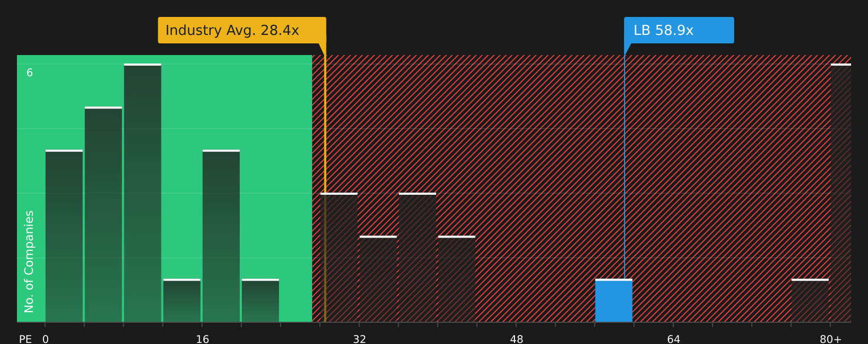Click the No. of Companies axis title
The height and width of the screenshot is (344, 868).
click(29, 261)
